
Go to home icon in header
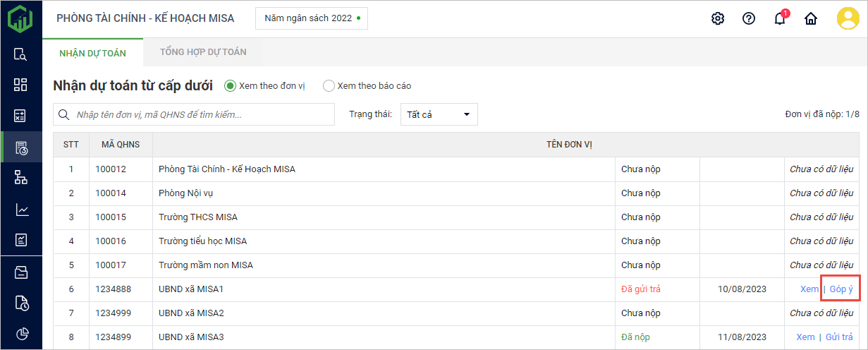pyautogui.click(x=811, y=18)
